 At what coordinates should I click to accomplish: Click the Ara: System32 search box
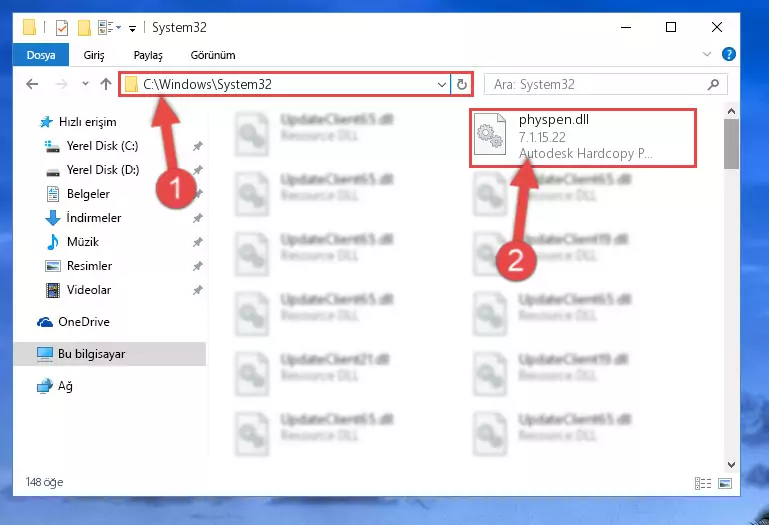point(606,84)
